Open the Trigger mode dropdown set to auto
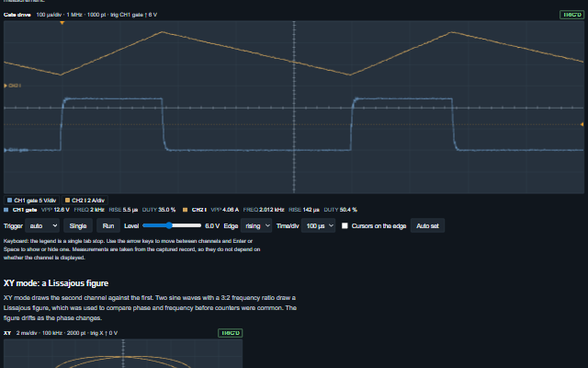Viewport: 588px width, 368px height. coord(42,225)
